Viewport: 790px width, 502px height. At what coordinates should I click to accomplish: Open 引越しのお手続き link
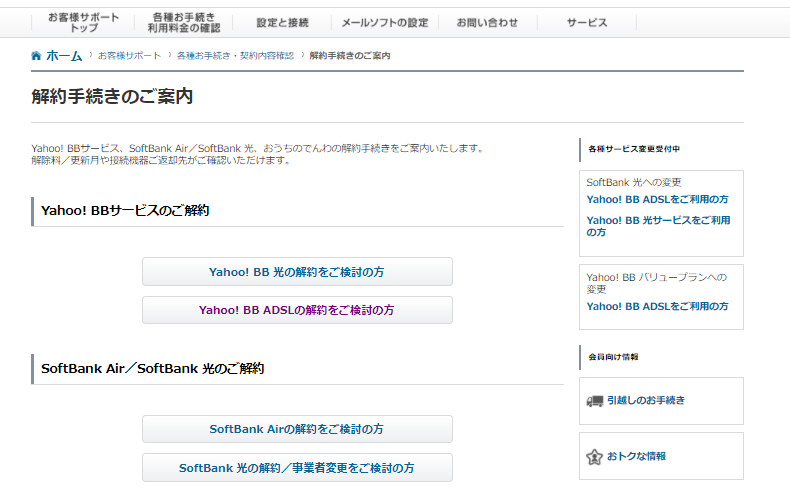click(646, 400)
